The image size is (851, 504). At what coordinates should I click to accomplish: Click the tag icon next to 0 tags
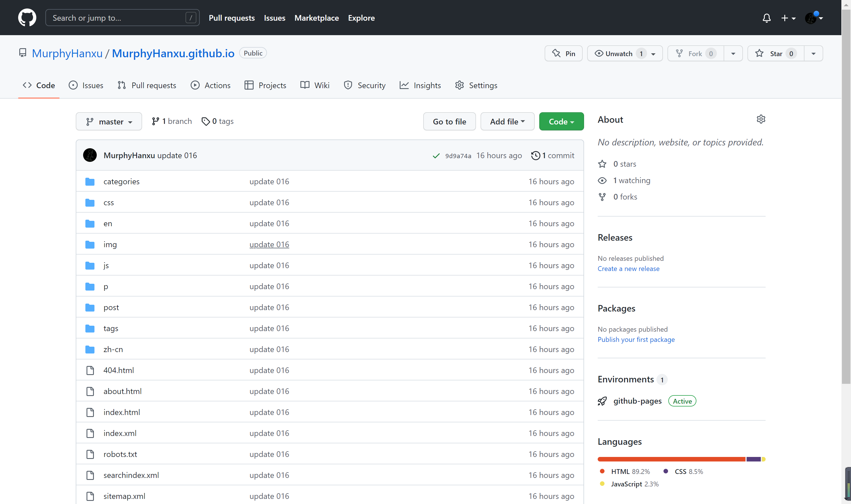[x=205, y=121]
